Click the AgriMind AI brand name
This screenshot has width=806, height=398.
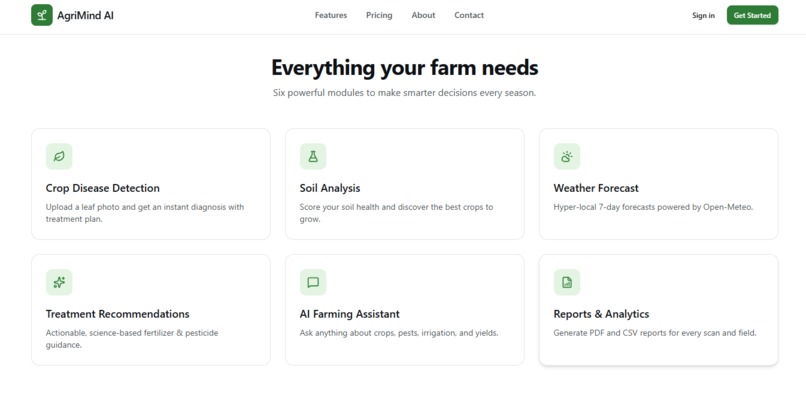[85, 15]
